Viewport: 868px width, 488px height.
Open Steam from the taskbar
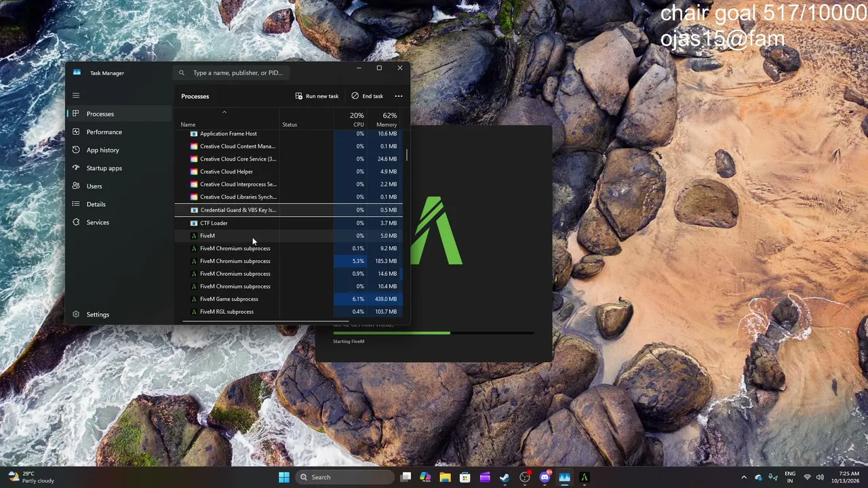click(x=505, y=477)
